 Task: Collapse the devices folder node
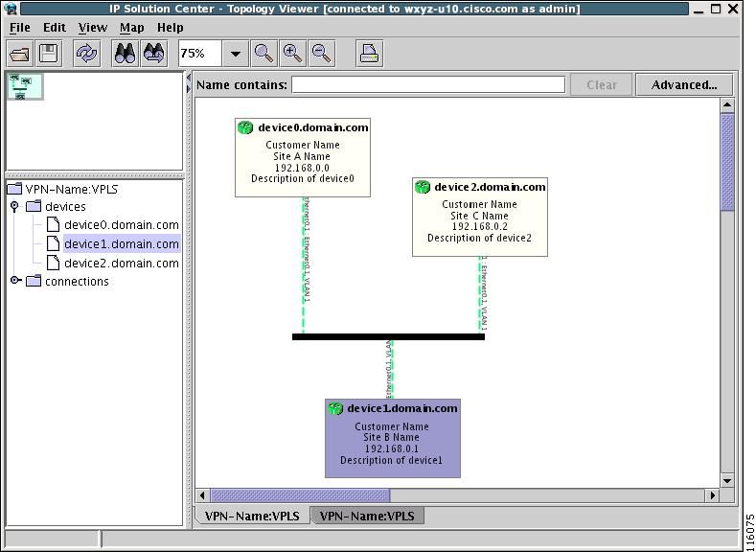coord(14,206)
